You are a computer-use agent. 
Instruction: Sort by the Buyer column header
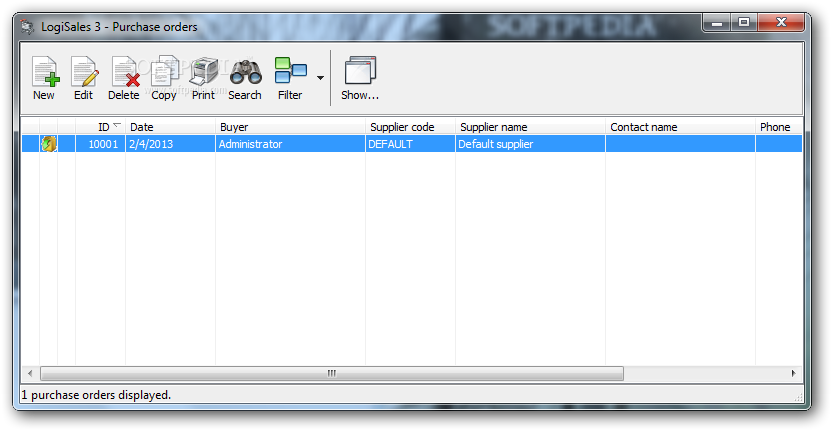(290, 127)
